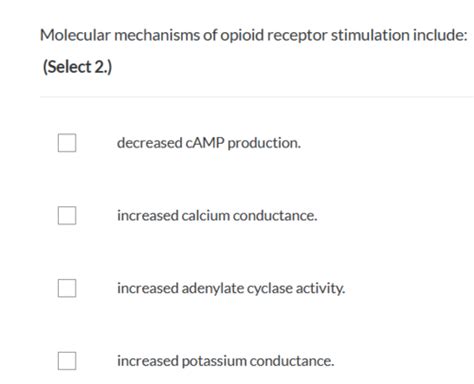Click the 'increased calcium conductance.' answer label

pyautogui.click(x=217, y=216)
